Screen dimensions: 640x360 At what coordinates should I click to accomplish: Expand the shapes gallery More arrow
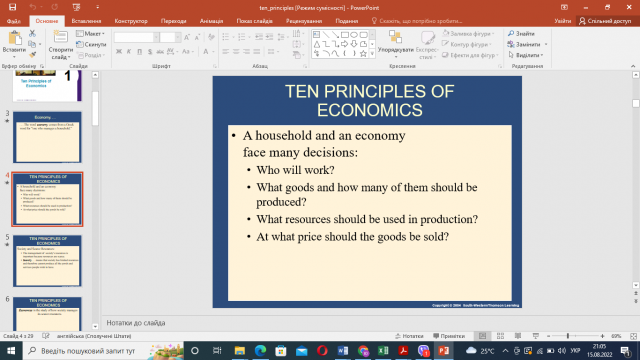pyautogui.click(x=372, y=53)
